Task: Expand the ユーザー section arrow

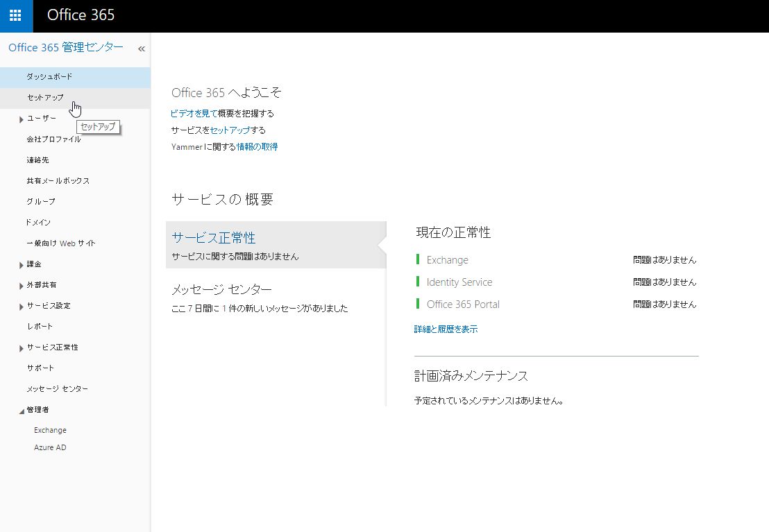Action: tap(21, 119)
